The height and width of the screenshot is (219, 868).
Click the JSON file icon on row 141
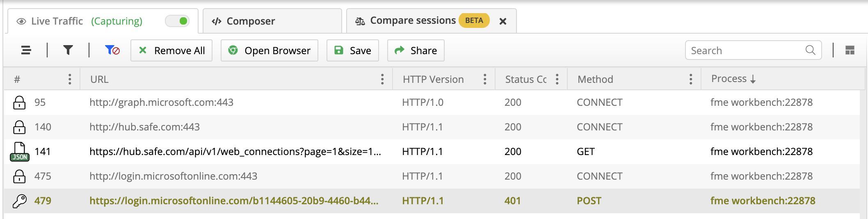coord(20,151)
